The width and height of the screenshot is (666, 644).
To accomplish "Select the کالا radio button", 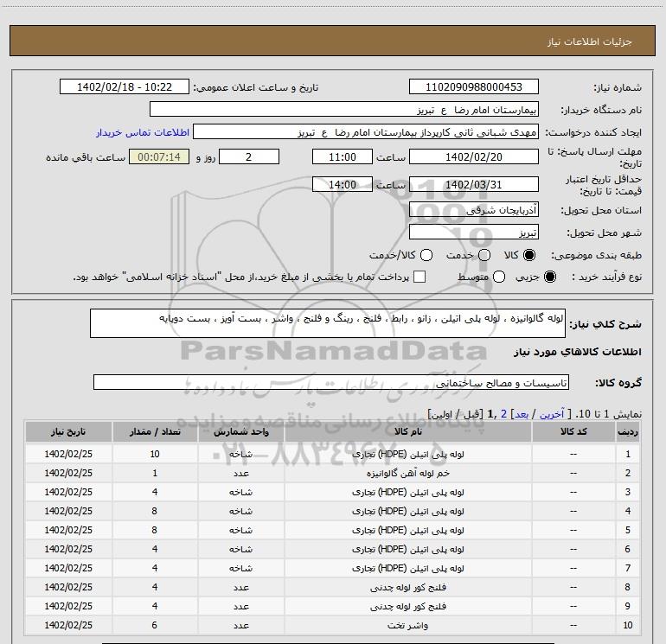I will point(529,255).
